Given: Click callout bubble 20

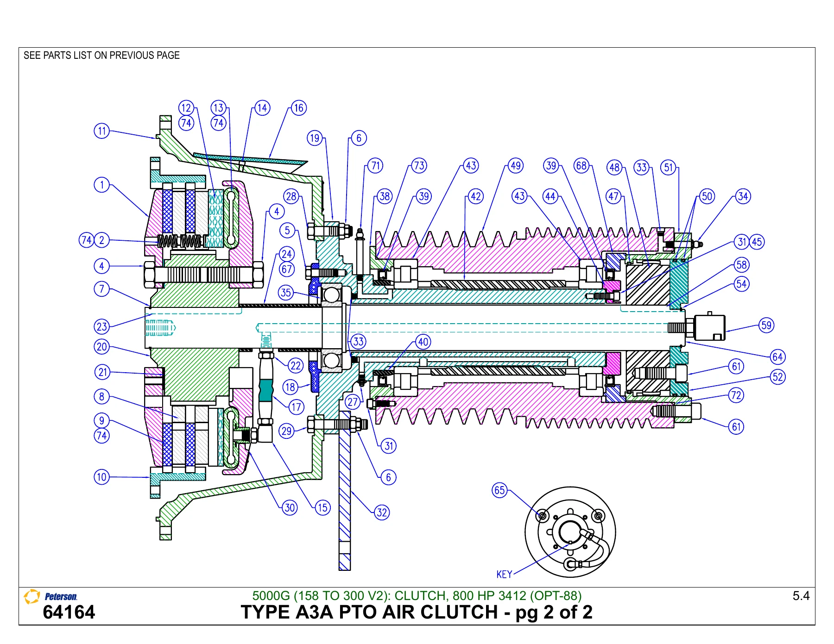Looking at the screenshot, I should tap(102, 347).
